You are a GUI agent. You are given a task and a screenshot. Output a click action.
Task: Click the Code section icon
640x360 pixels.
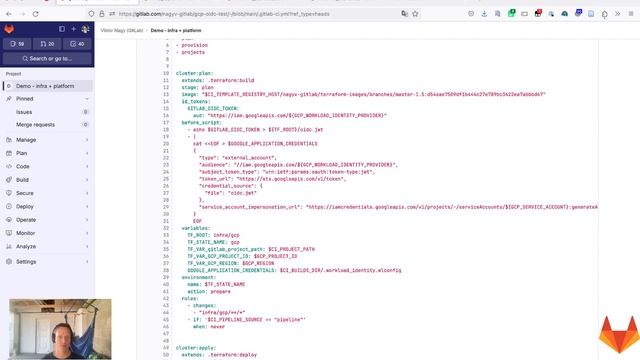pyautogui.click(x=9, y=167)
